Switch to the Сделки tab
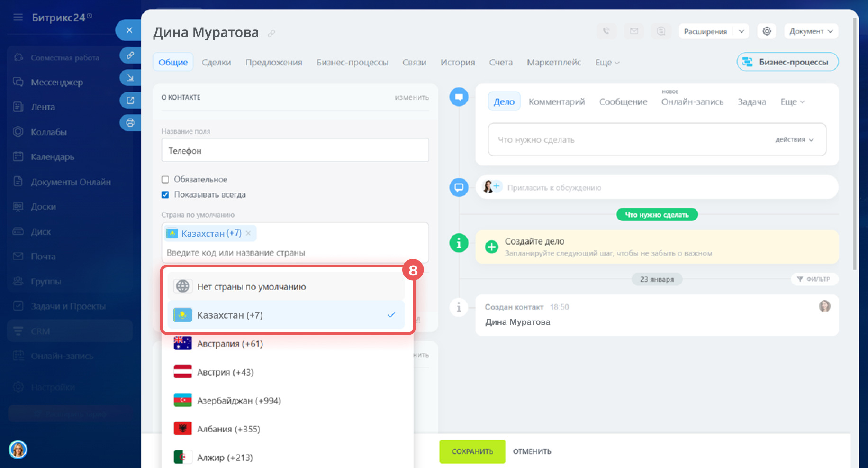 coord(216,63)
